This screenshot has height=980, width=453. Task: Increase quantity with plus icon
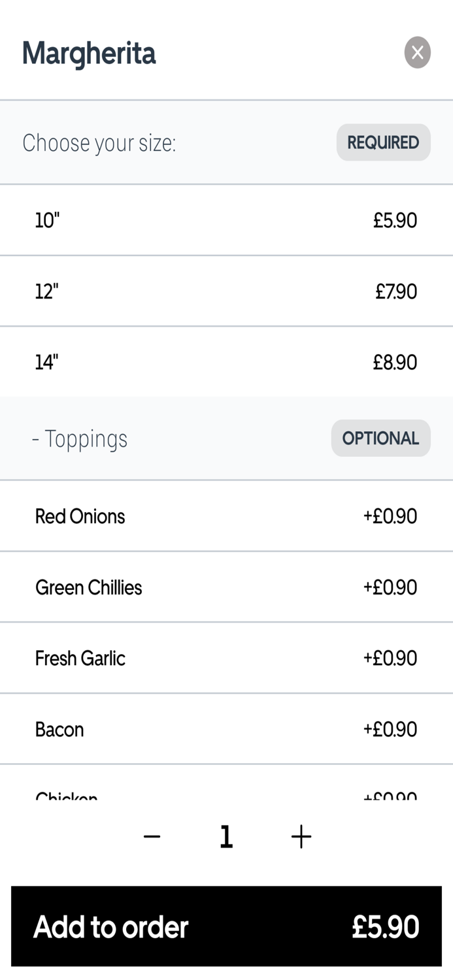tap(301, 836)
